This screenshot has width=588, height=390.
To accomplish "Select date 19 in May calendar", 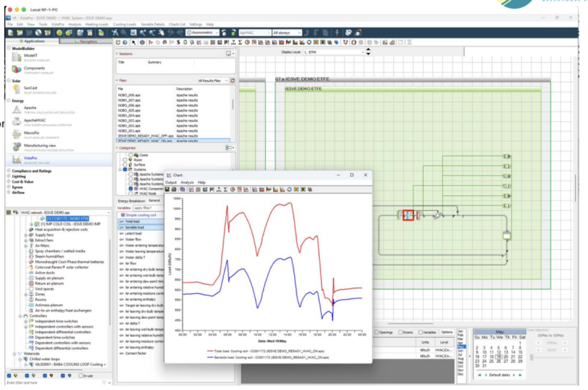I will [498, 357].
